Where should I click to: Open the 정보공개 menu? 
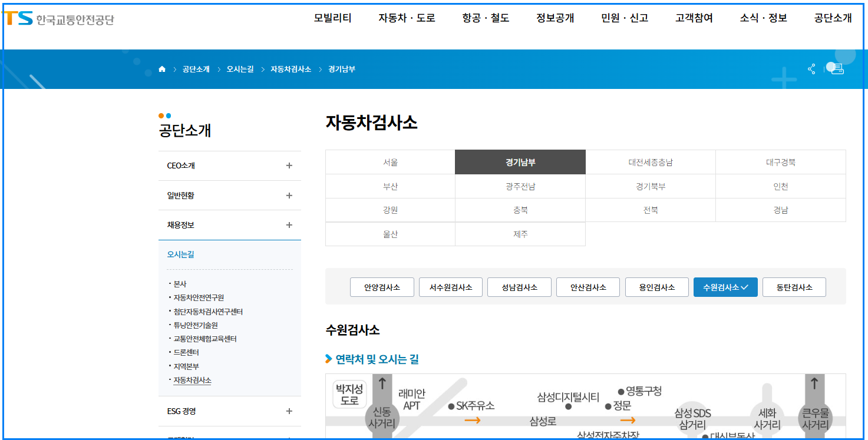pyautogui.click(x=555, y=18)
